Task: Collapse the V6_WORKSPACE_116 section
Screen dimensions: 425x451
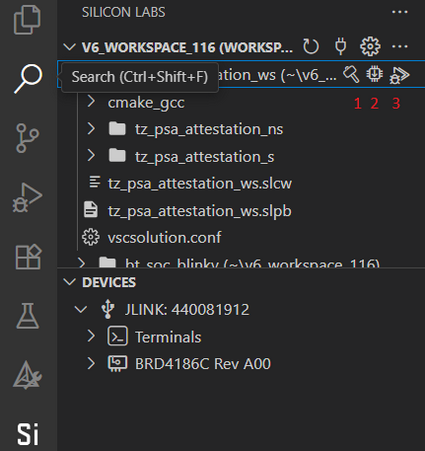Action: click(x=70, y=47)
